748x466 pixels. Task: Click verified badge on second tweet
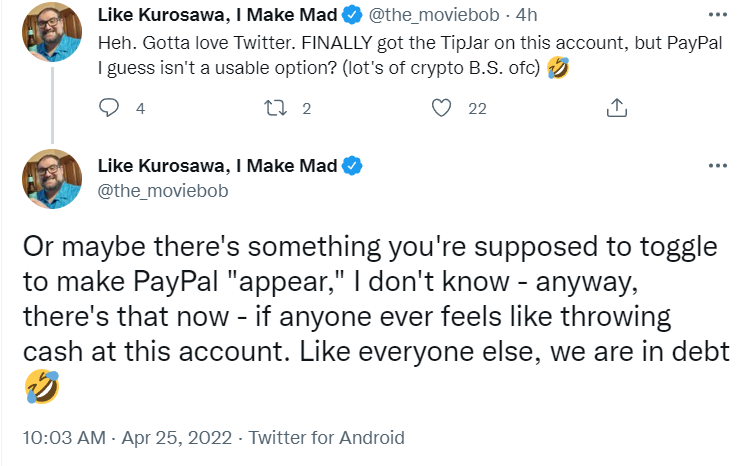pyautogui.click(x=352, y=165)
